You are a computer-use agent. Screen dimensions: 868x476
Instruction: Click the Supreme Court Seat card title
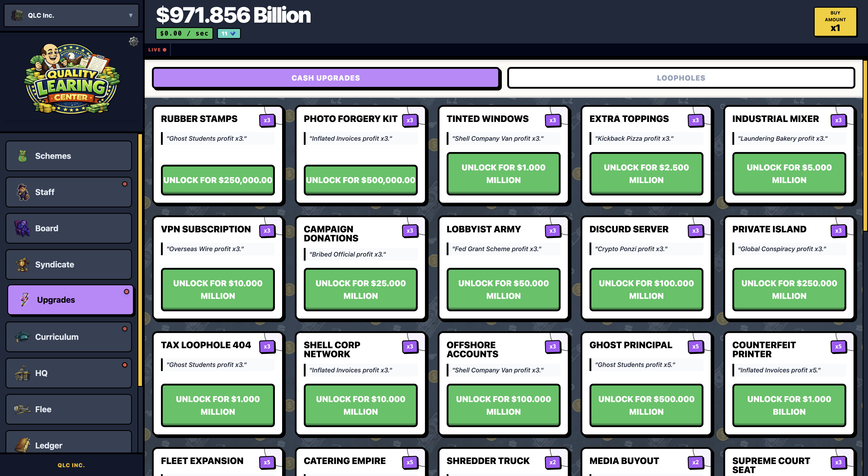(x=771, y=465)
